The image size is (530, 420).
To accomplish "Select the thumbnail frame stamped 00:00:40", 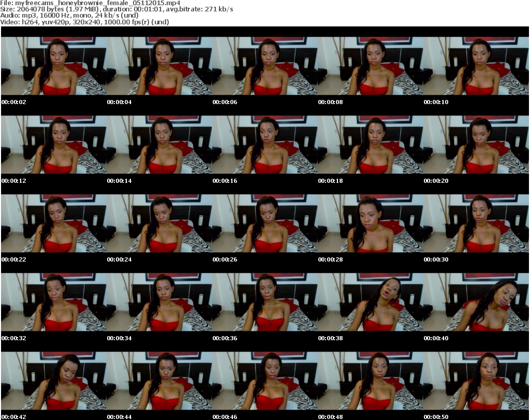I will coord(476,302).
